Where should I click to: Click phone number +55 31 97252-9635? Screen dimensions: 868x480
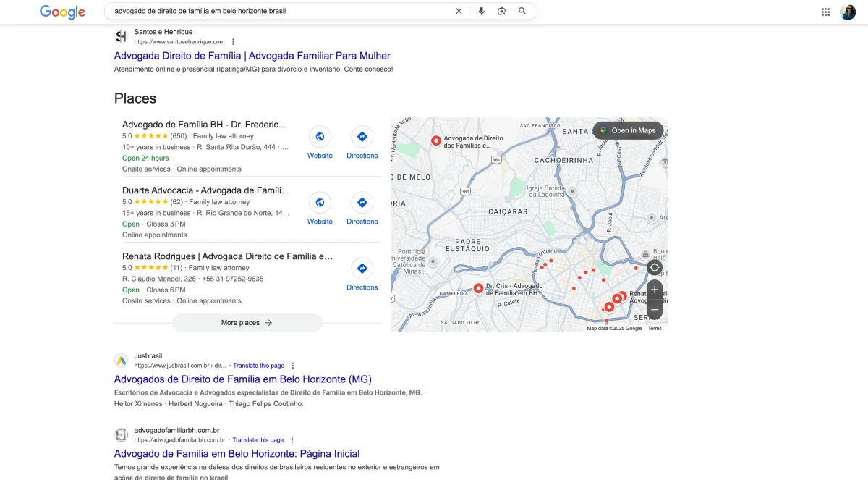(233, 279)
